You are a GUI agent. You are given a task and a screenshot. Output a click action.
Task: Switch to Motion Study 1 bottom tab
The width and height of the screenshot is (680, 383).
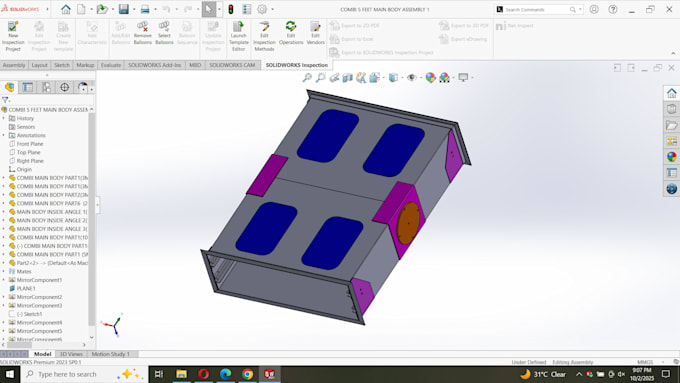tap(111, 354)
